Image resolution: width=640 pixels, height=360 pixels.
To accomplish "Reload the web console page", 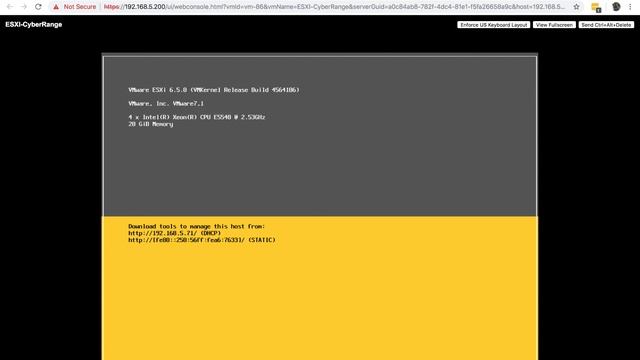I will (x=38, y=7).
